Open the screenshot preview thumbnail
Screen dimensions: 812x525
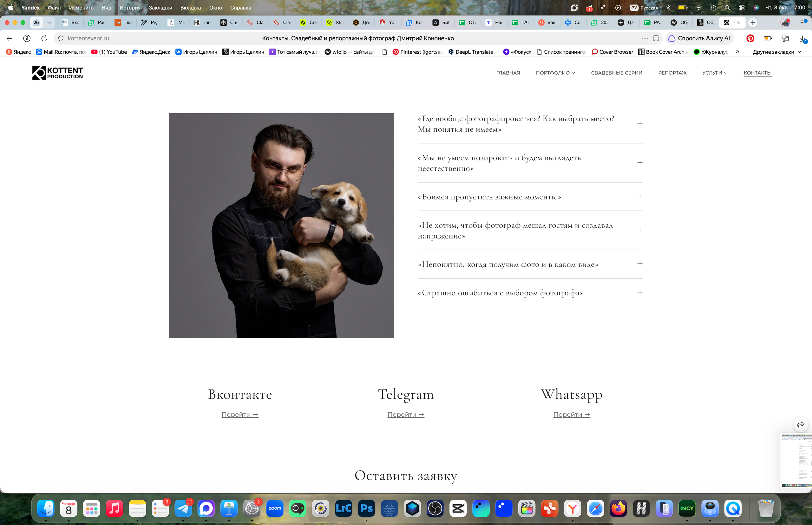[x=797, y=460]
